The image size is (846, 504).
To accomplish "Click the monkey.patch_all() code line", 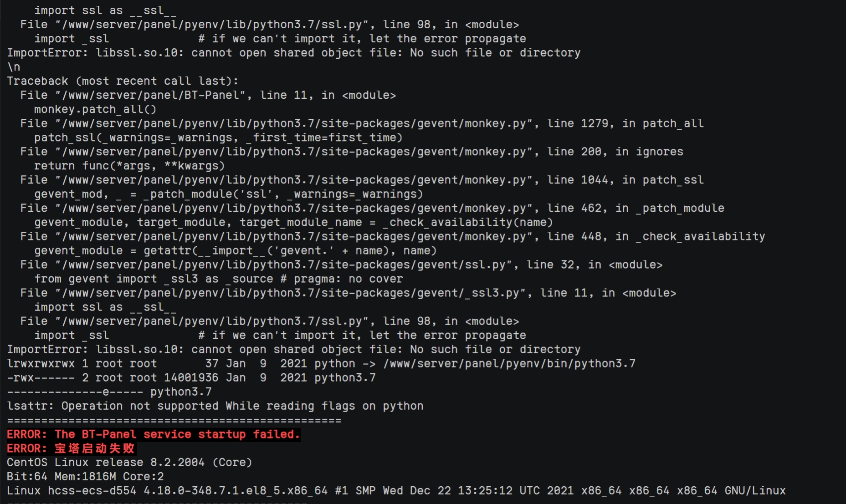I will point(95,109).
